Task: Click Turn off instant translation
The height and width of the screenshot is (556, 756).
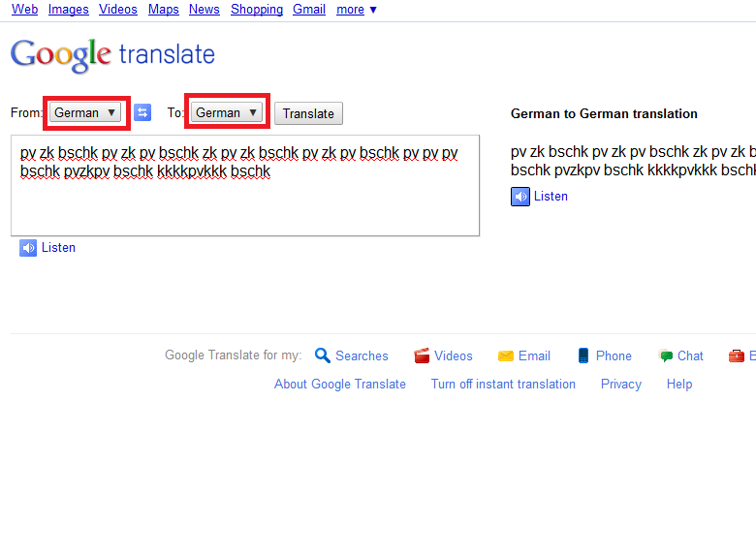Action: pos(503,384)
